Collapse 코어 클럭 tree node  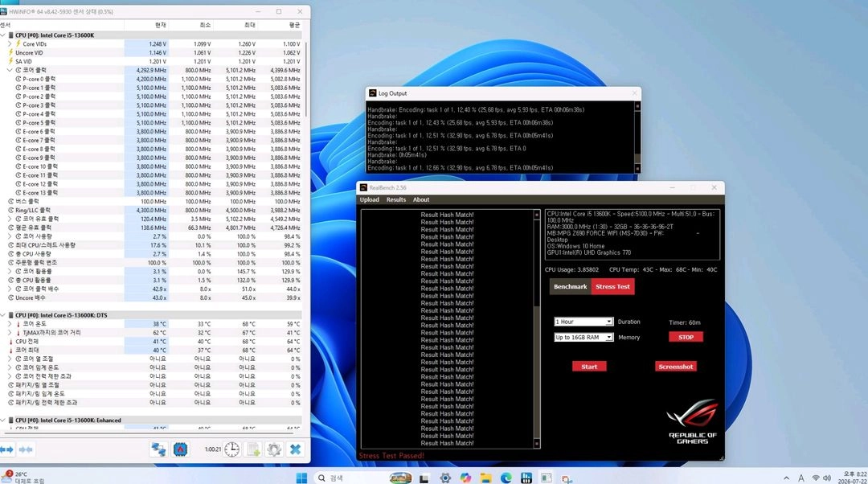10,70
